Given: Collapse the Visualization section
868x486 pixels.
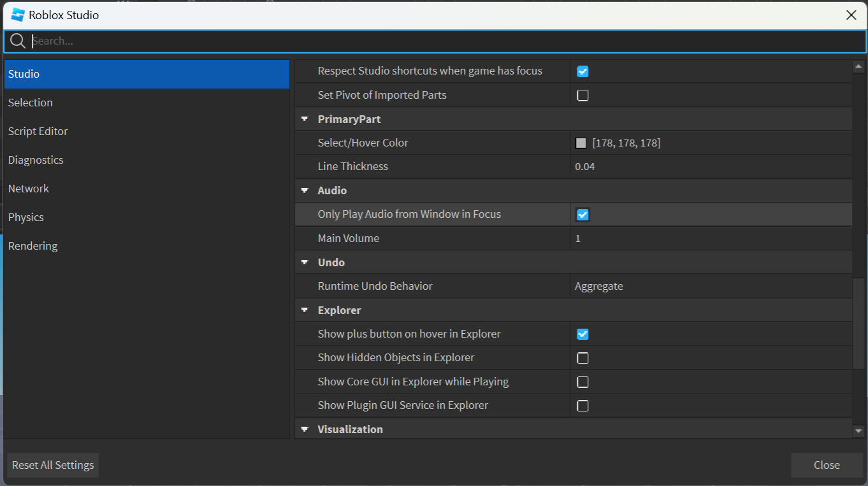Looking at the screenshot, I should 305,429.
